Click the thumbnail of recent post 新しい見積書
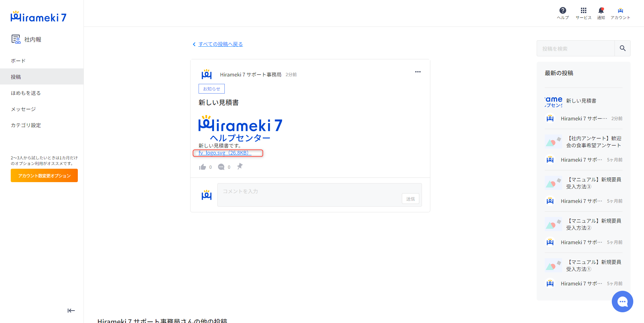Screen dimensions: 644x323 pos(553,102)
